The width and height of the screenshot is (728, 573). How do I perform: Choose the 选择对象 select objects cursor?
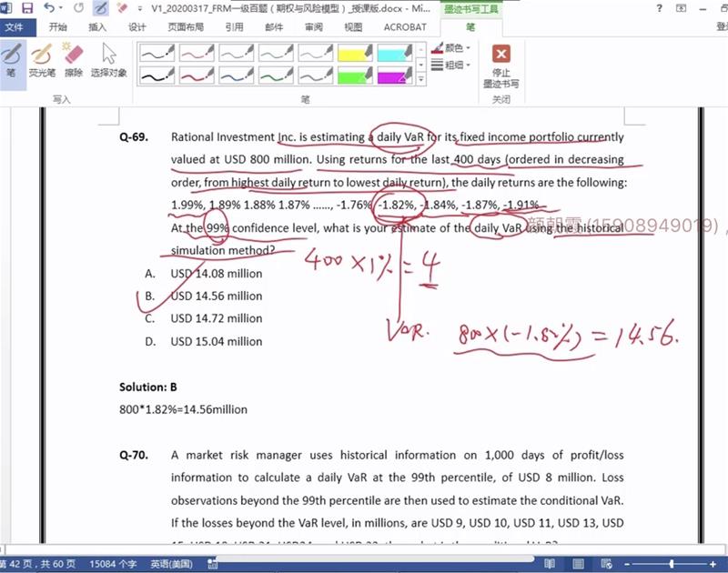(x=108, y=60)
